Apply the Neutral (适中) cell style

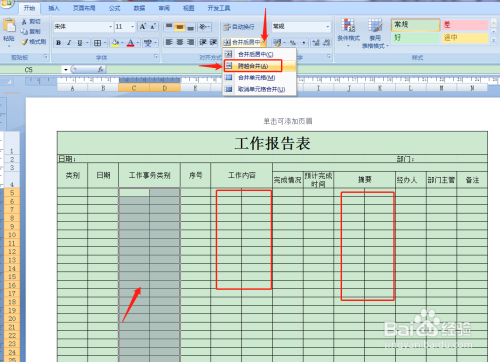[x=465, y=38]
